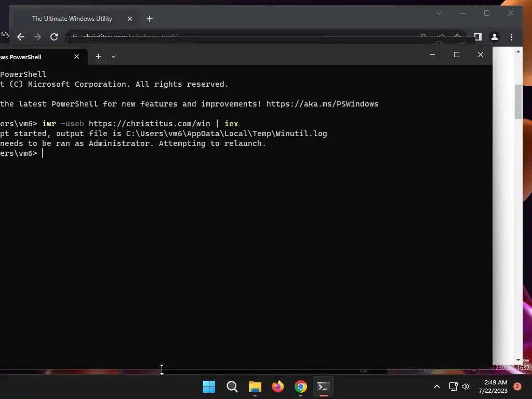
Task: Close the PowerShell terminal tab
Action: (x=77, y=56)
